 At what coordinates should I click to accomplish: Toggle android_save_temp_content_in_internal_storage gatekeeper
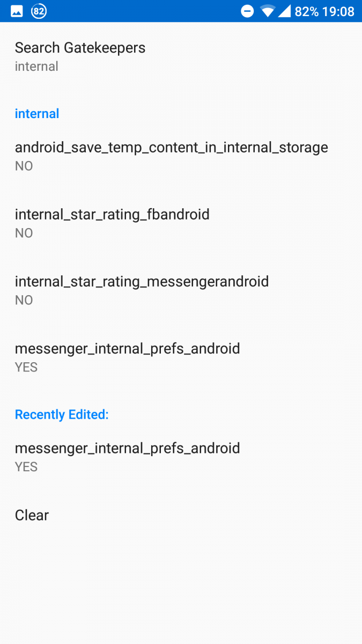[x=171, y=155]
